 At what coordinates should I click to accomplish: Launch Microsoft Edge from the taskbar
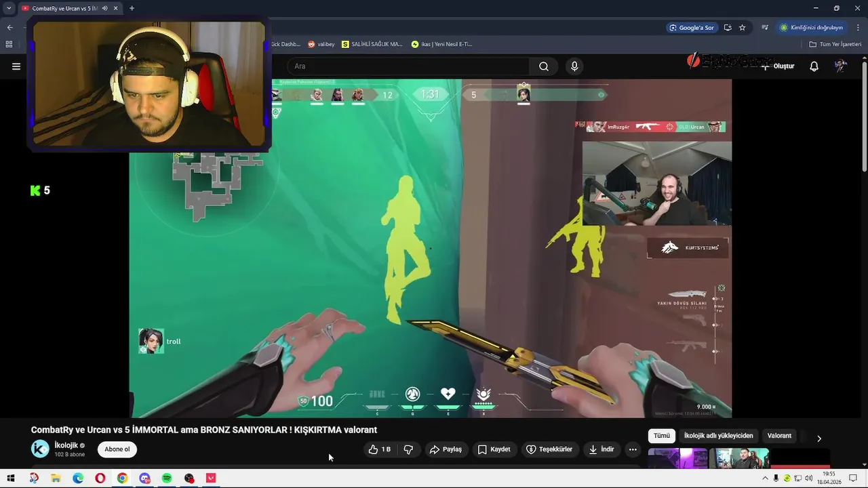[x=78, y=479]
